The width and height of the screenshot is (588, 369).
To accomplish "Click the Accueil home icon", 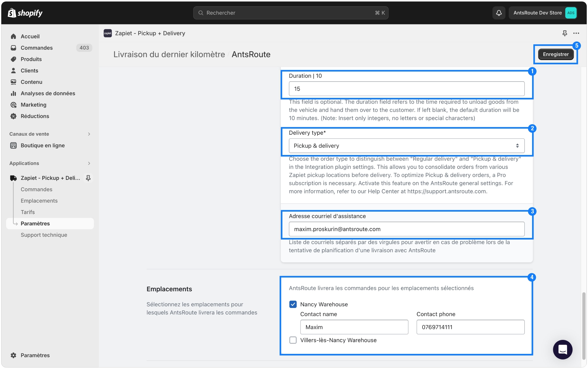I will 13,36.
